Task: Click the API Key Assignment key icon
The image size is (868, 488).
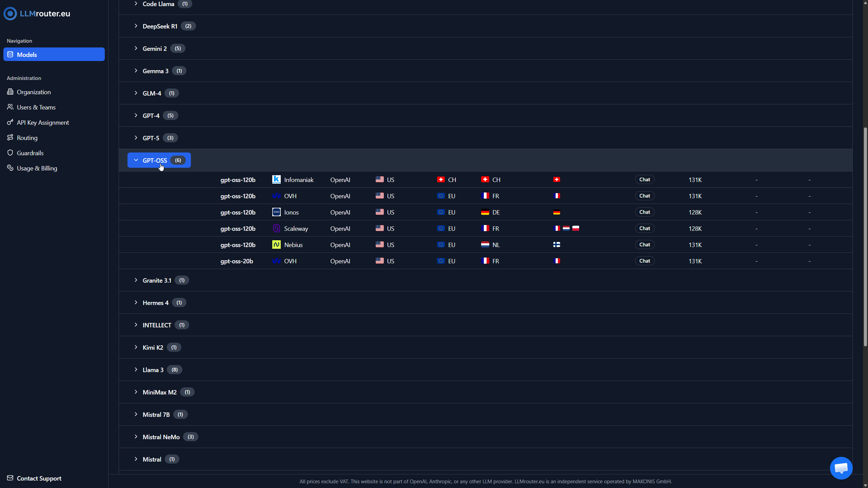Action: pyautogui.click(x=10, y=122)
